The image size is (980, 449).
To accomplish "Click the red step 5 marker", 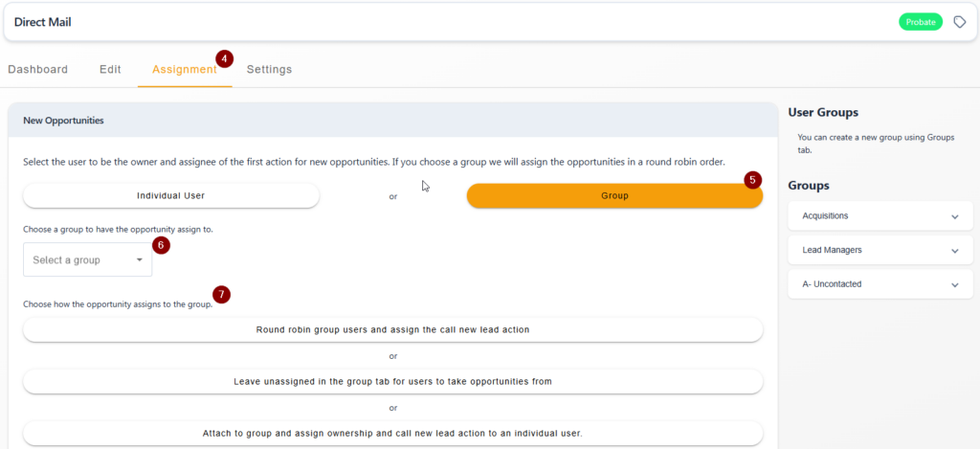I will [753, 180].
